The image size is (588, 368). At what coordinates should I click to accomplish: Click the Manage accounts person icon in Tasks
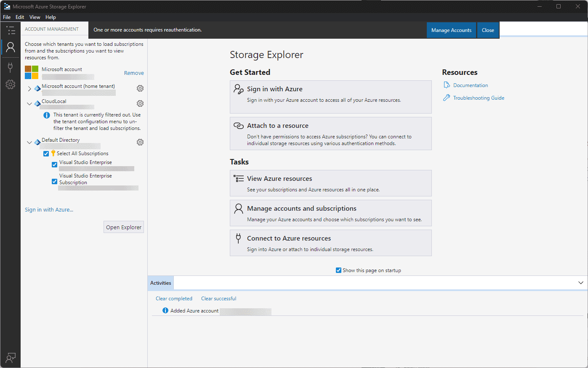coord(239,209)
